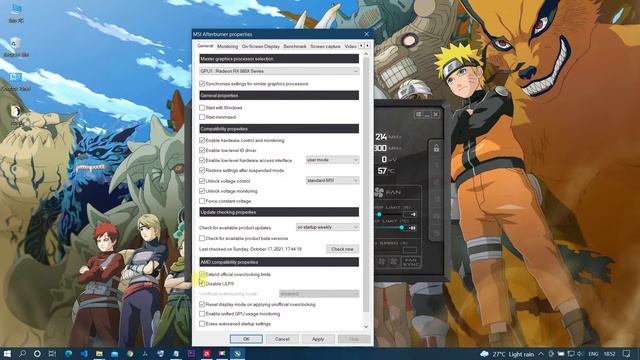Toggle Synchronize settings for similar graphics processors

pos(202,84)
